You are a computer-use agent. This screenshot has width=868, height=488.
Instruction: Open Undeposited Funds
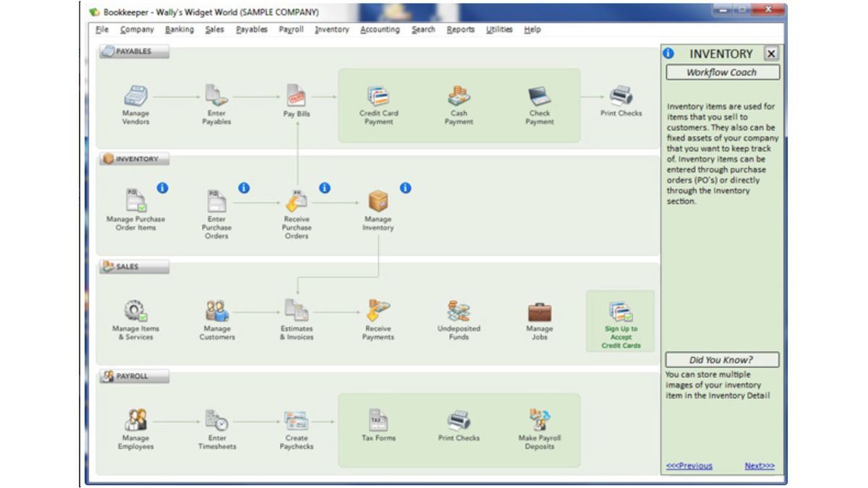459,311
